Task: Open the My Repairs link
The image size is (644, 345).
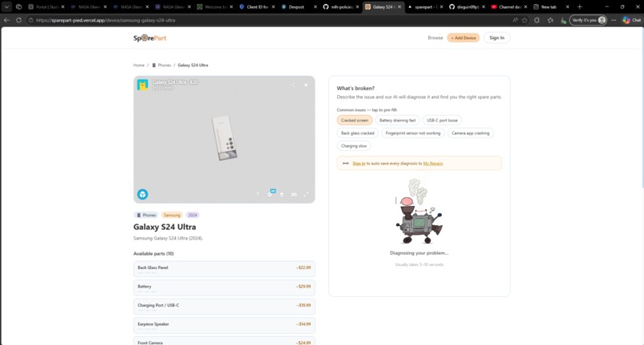Action: pos(433,164)
